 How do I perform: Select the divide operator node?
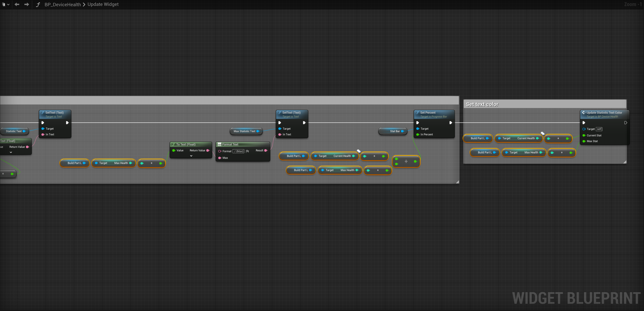click(406, 161)
